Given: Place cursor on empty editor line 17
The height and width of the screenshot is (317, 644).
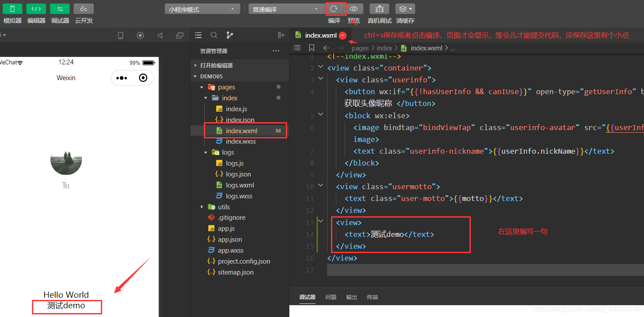Looking at the screenshot, I should 485,270.
